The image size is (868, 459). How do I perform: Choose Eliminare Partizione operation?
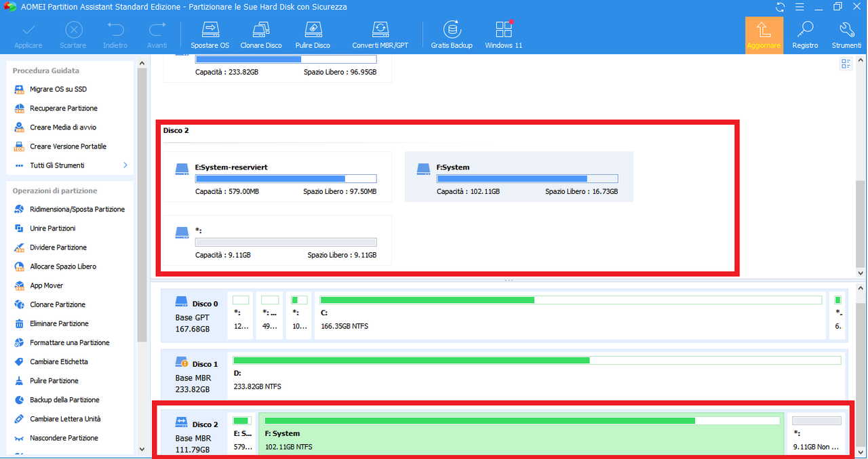[59, 323]
